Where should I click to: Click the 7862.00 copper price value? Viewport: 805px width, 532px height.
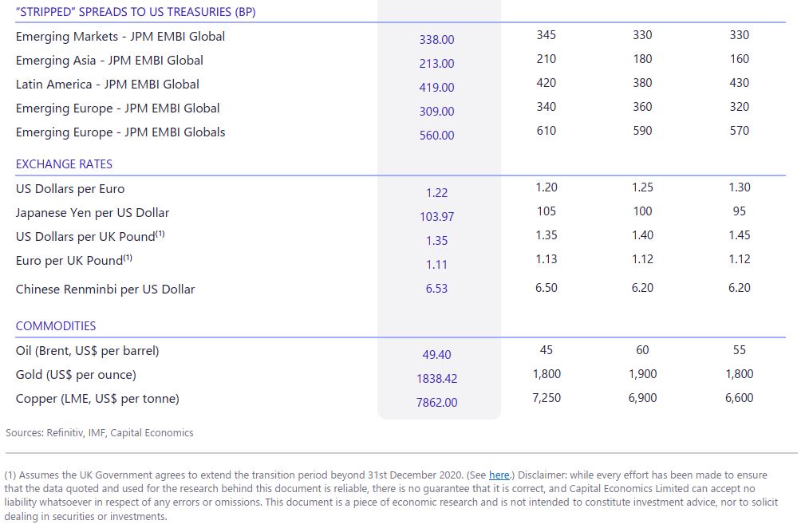point(436,403)
